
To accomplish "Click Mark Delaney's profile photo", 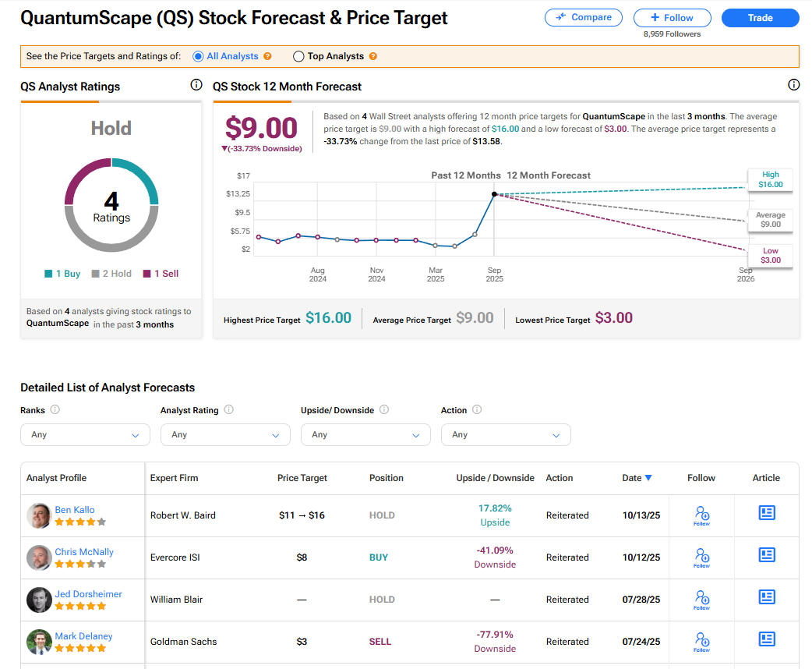I will (39, 642).
